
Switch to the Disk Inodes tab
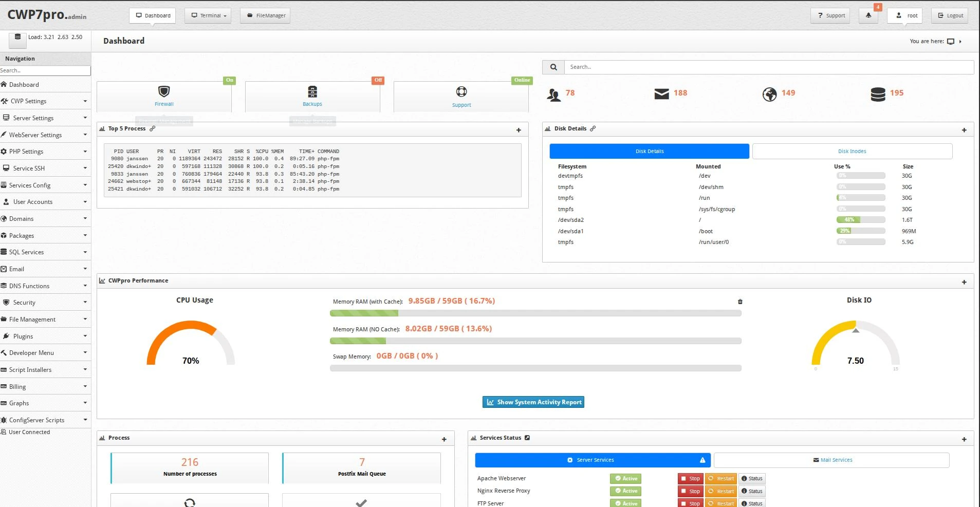coord(852,151)
